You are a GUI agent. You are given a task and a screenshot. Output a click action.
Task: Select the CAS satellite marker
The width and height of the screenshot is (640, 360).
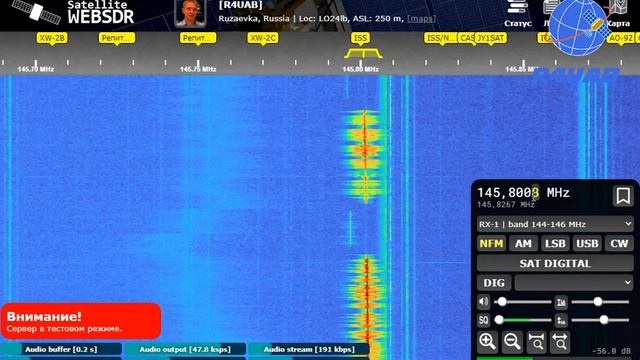(466, 38)
